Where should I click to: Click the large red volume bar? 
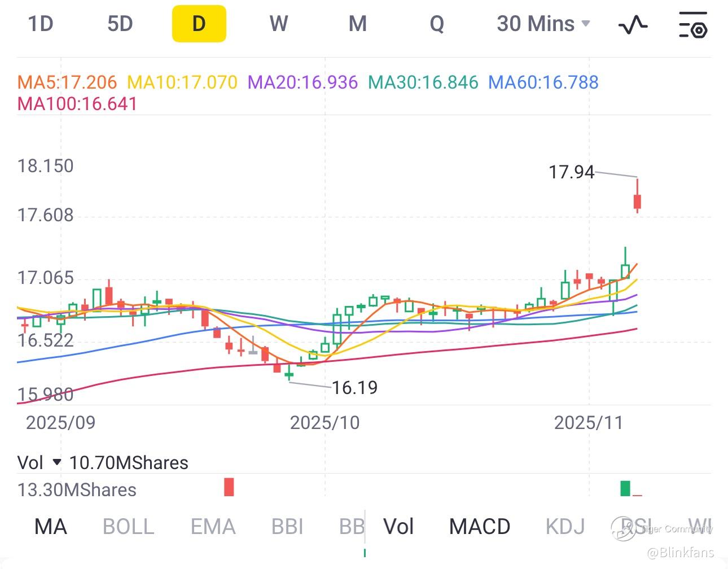(229, 487)
